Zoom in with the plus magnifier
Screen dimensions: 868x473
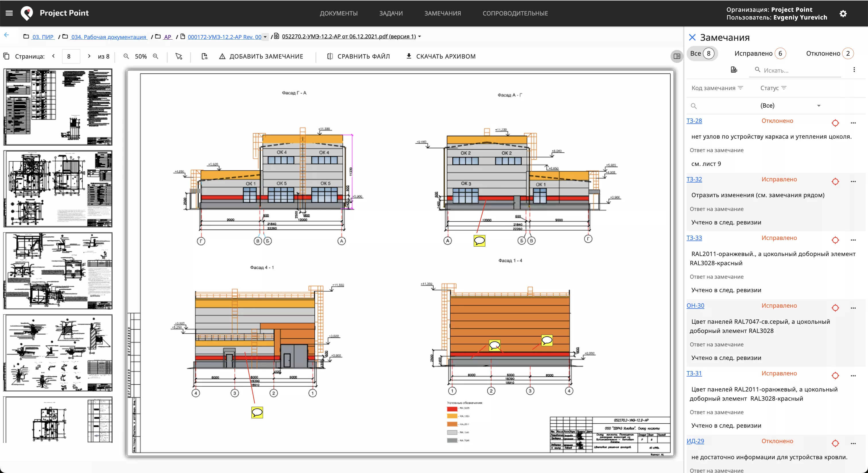(x=156, y=56)
